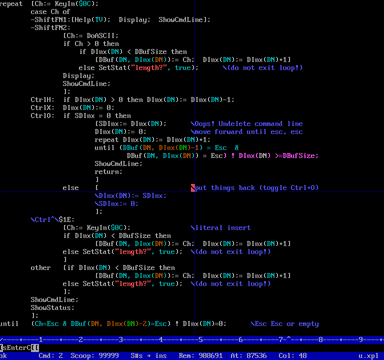Click the 'ok' status indicator
This screenshot has height=360, width=384.
(3, 356)
